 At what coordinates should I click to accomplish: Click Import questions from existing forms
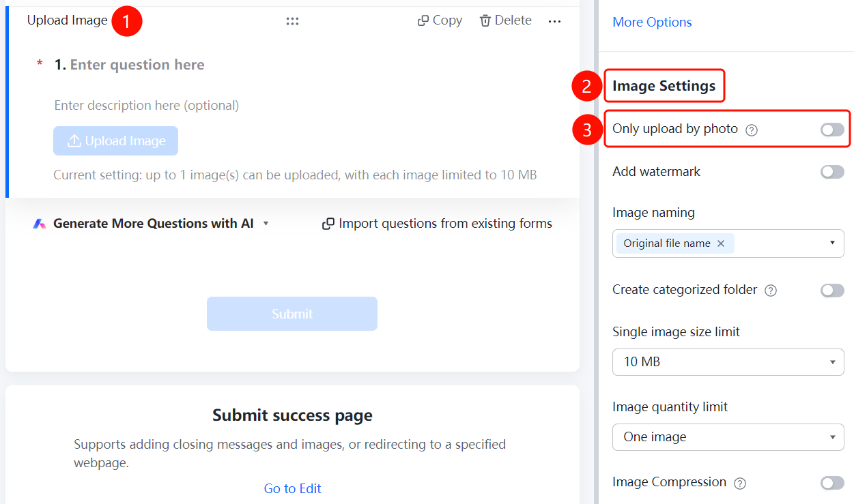pyautogui.click(x=437, y=224)
